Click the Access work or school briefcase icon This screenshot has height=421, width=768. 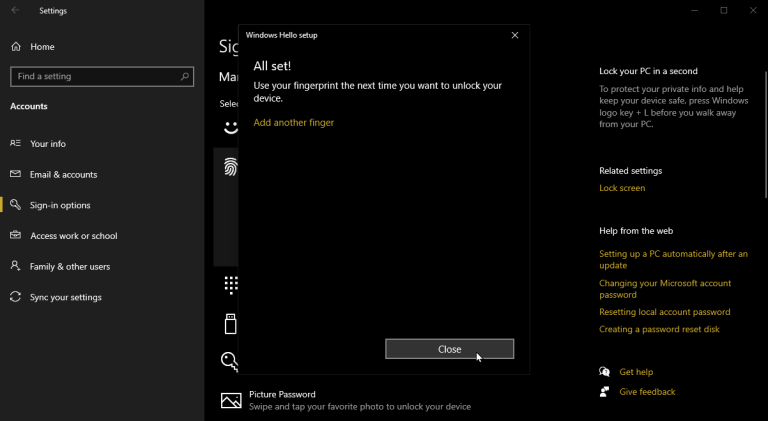[x=16, y=235]
